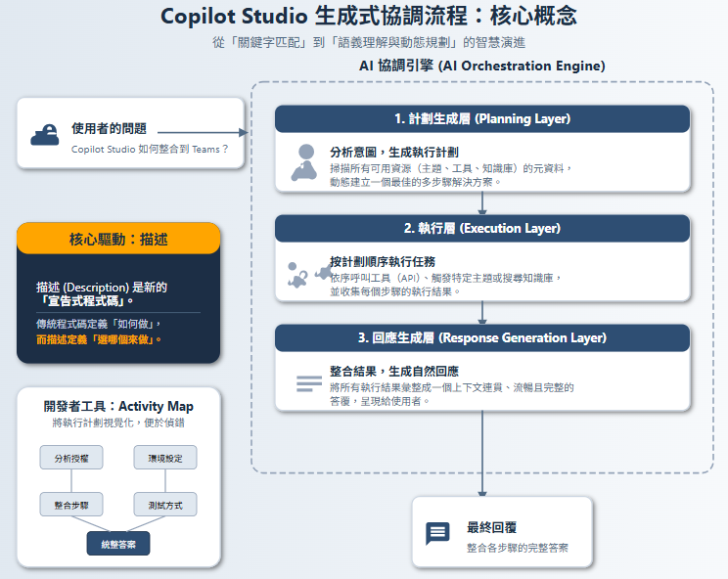Click the orange text 而描述定義「選哪個來做」
Viewport: 728px width, 579px height.
pos(99,339)
